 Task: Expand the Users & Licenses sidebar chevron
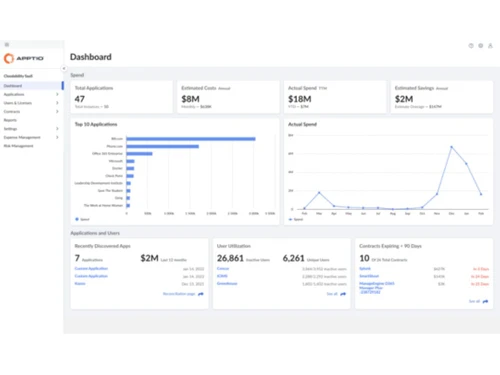pos(57,103)
